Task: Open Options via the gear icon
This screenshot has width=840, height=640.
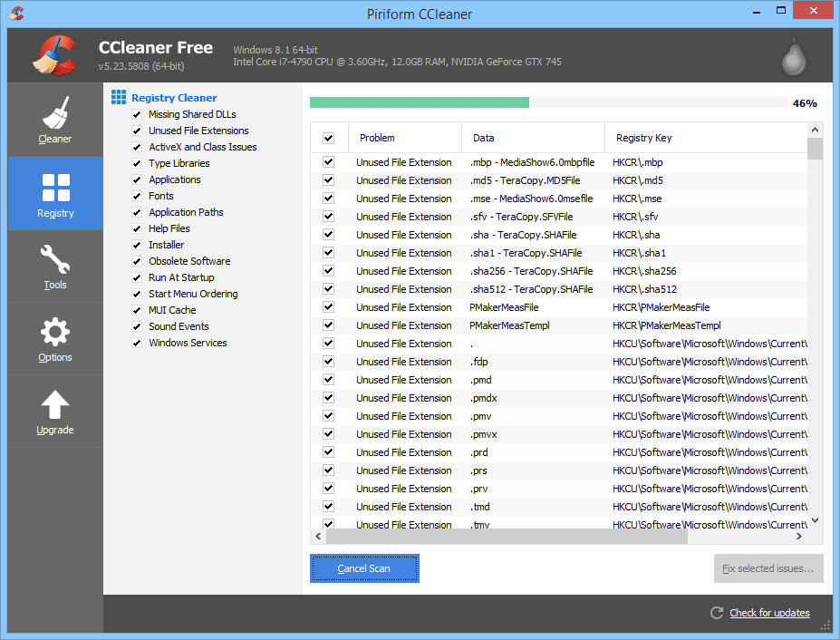Action: [x=55, y=333]
